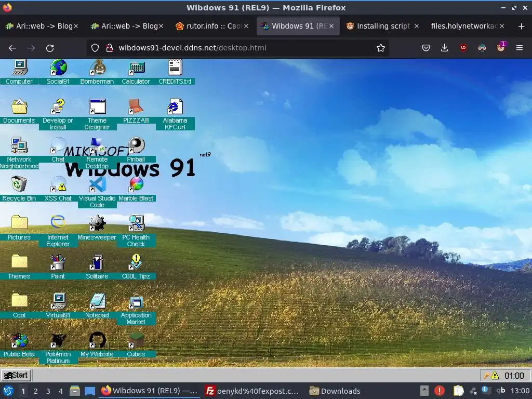Open the Firefox downloads panel
Viewport: 532px width, 399px height.
[445, 48]
